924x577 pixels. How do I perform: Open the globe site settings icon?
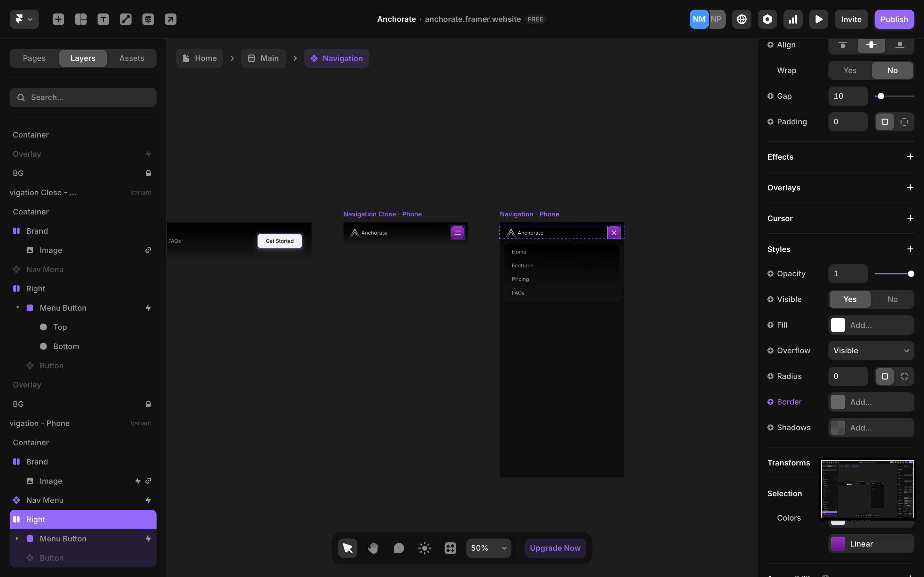click(741, 19)
